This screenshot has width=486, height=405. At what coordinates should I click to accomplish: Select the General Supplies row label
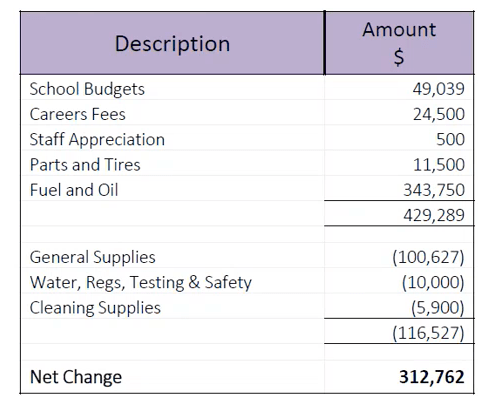[172, 257]
